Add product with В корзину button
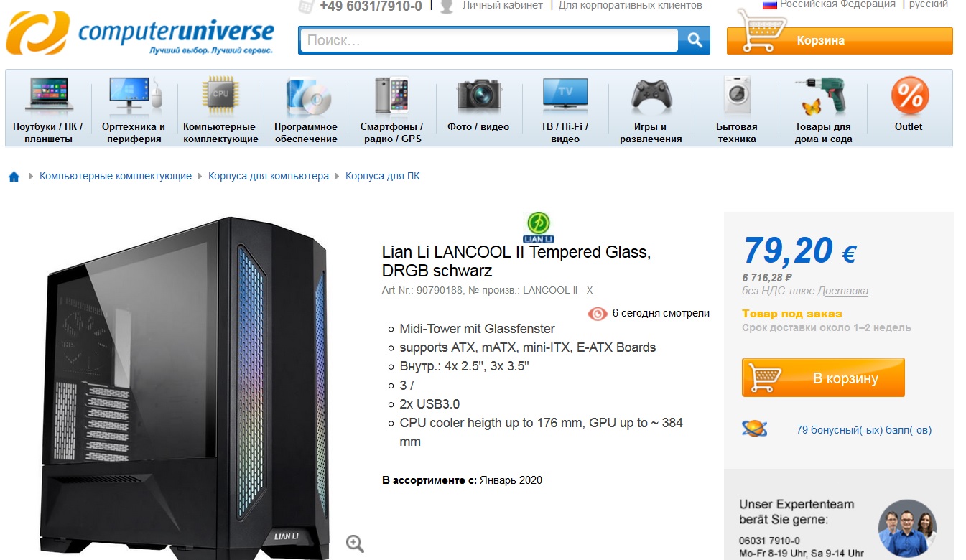 tap(823, 378)
